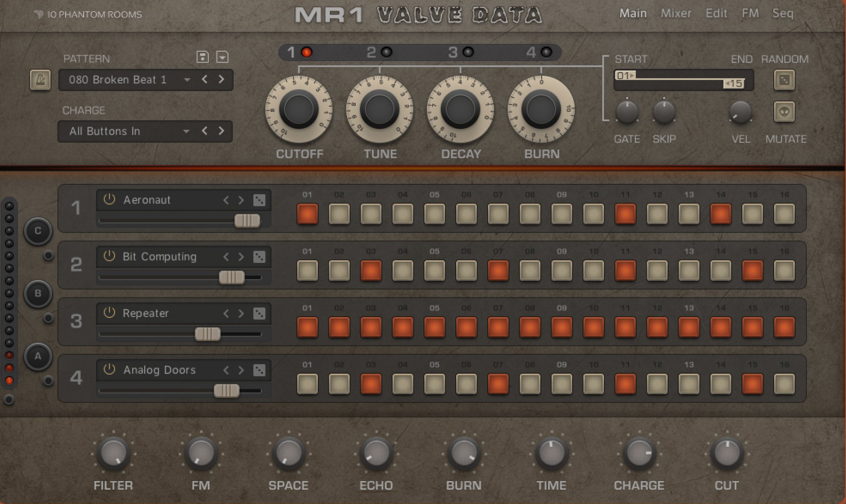
Task: Open the pattern menu arrow icon
Action: (x=222, y=57)
